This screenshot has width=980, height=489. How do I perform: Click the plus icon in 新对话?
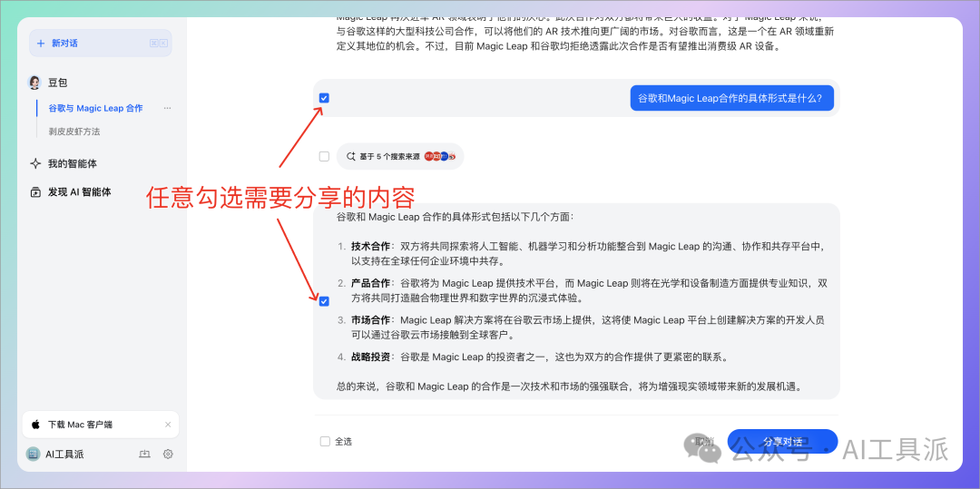[41, 43]
